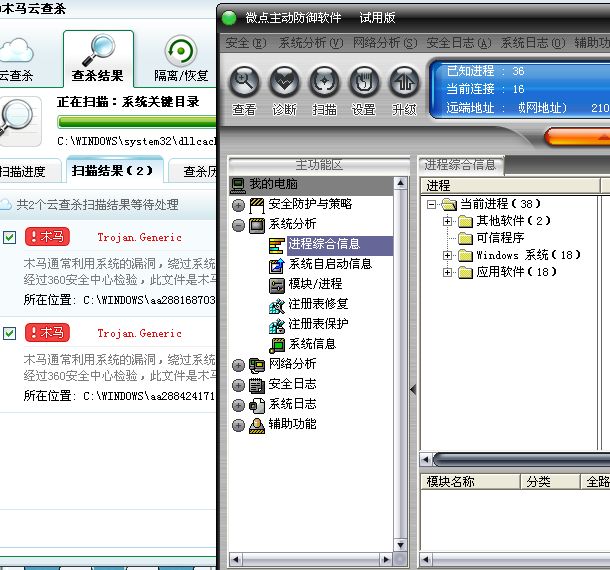The height and width of the screenshot is (570, 610).
Task: Expand the 安全日志 node
Action: click(238, 386)
